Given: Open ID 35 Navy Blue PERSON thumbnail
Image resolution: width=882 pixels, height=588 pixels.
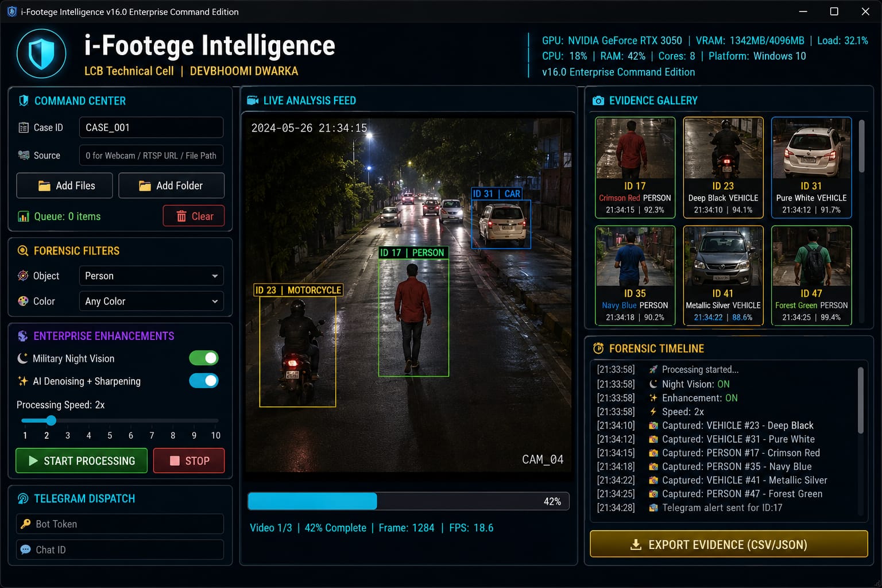Looking at the screenshot, I should (x=635, y=276).
